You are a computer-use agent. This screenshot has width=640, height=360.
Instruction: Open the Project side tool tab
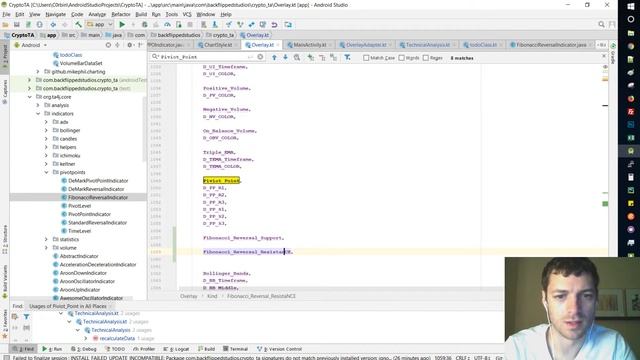click(5, 56)
